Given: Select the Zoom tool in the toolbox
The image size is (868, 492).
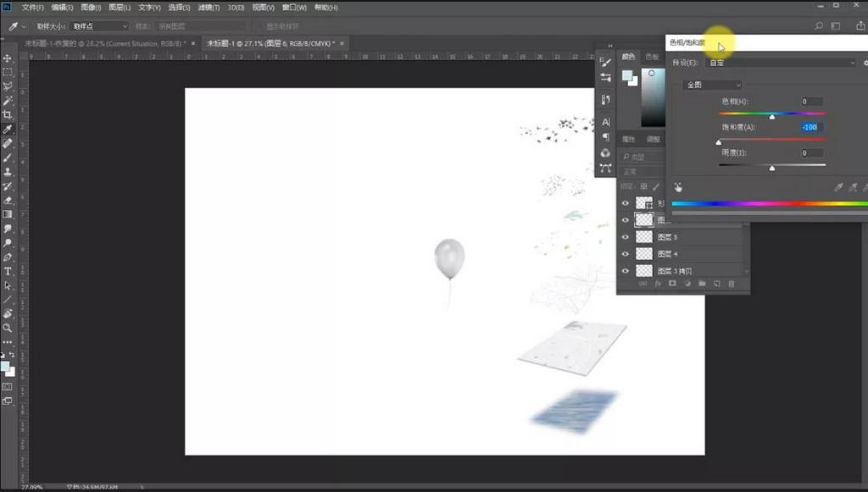Looking at the screenshot, I should [x=8, y=328].
